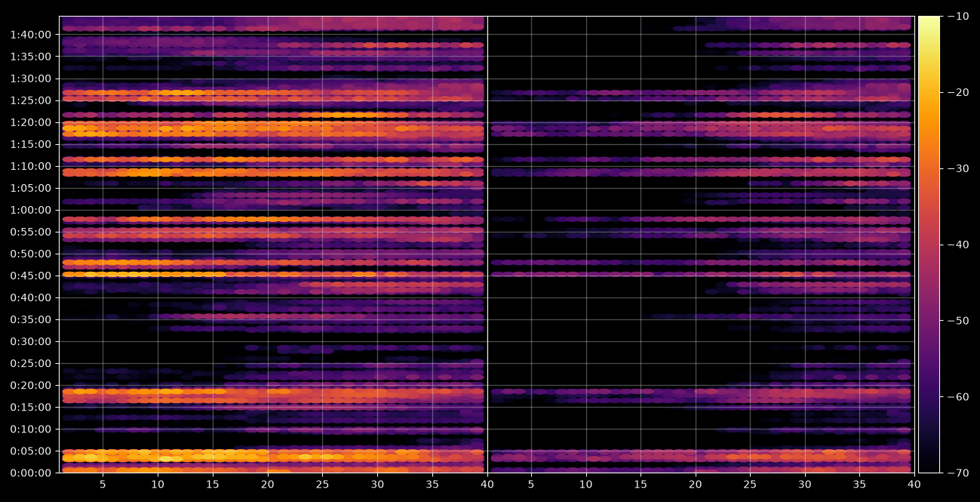
Task: Click the 0:50:00 y-axis time label
Action: (31, 254)
